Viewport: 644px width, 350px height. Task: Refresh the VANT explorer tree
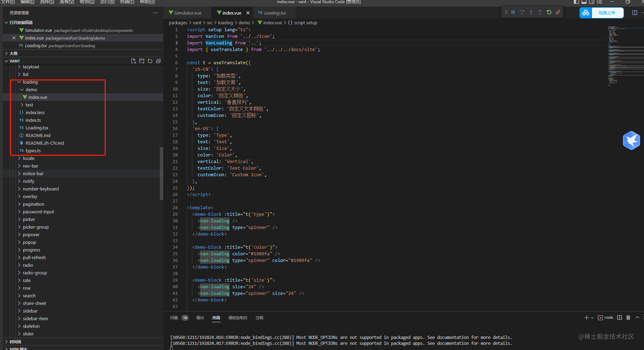click(x=150, y=61)
